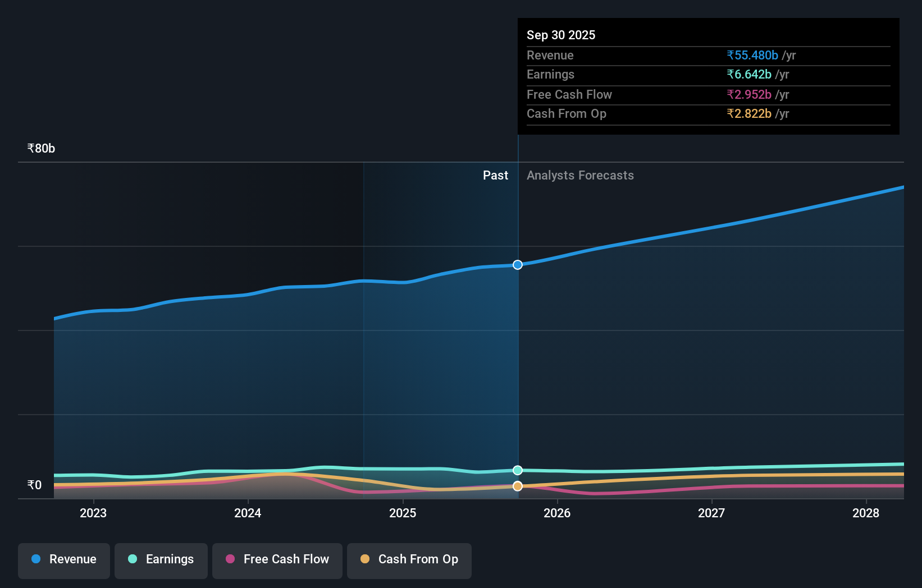Click the pink Free Cash Flow legend dot
This screenshot has height=588, width=922.
(230, 559)
